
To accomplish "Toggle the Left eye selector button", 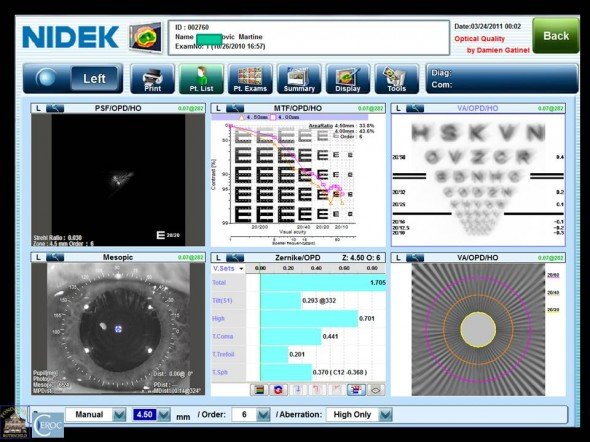I will 94,78.
